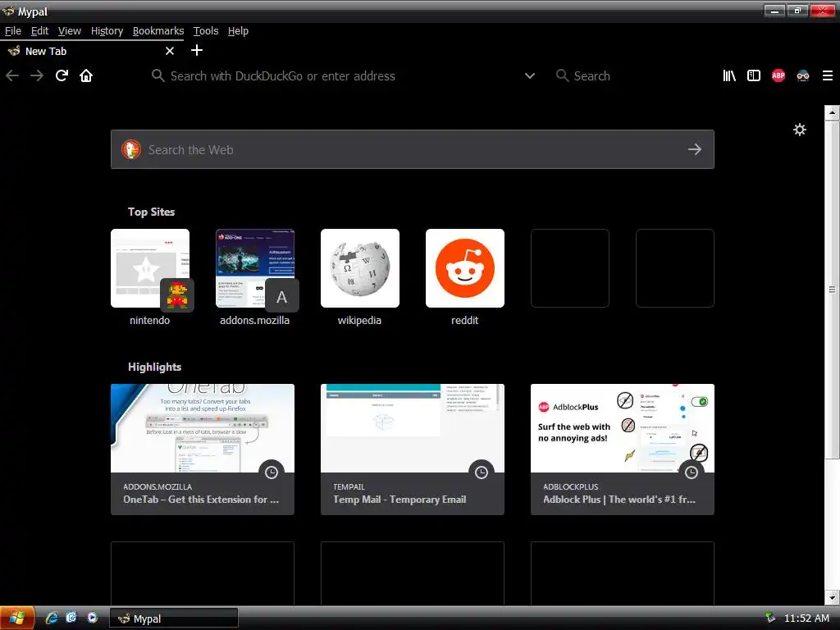The image size is (840, 630).
Task: Select the New Tab tab
Action: 91,51
